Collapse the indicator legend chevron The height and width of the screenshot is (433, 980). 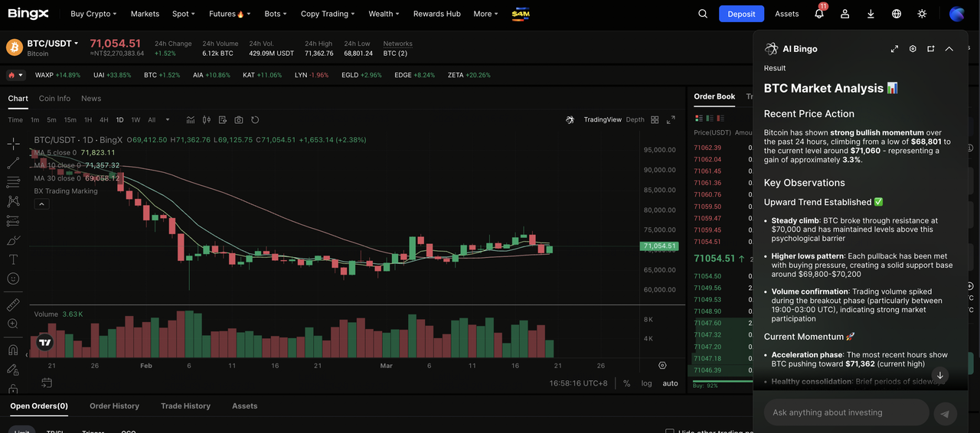[x=42, y=204]
